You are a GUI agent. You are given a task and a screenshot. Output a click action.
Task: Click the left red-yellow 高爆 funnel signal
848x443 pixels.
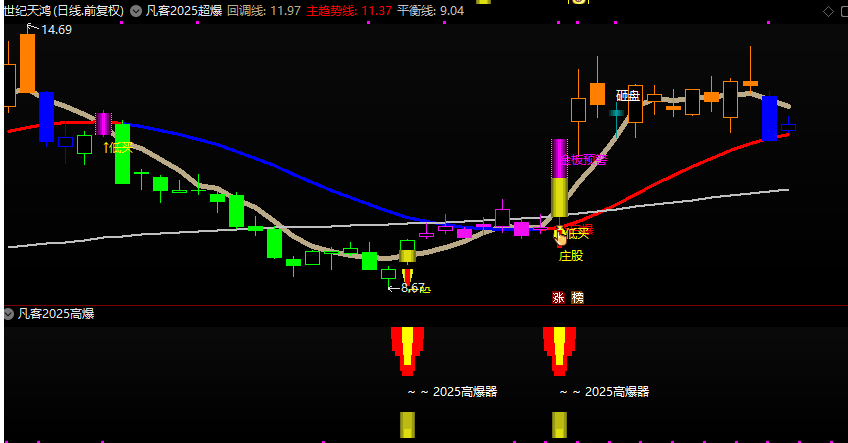click(x=407, y=348)
